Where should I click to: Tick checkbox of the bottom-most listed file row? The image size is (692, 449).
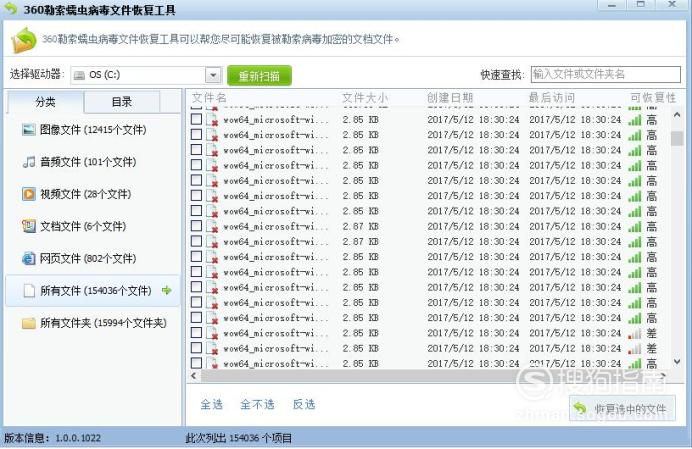click(x=196, y=363)
